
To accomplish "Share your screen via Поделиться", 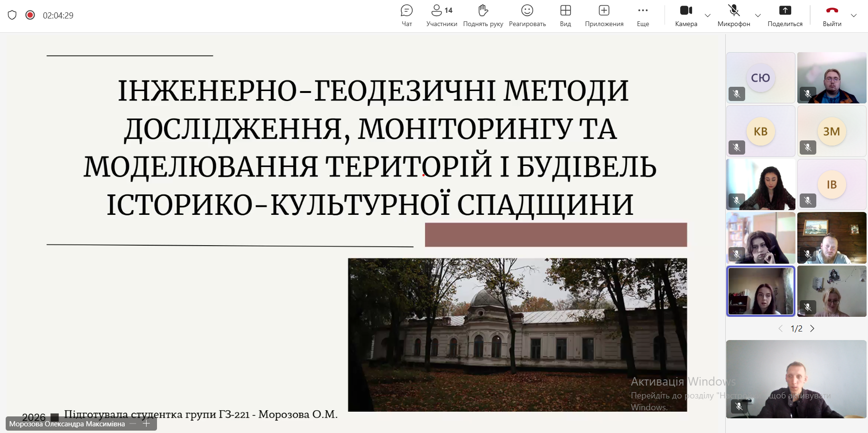I will [x=785, y=15].
